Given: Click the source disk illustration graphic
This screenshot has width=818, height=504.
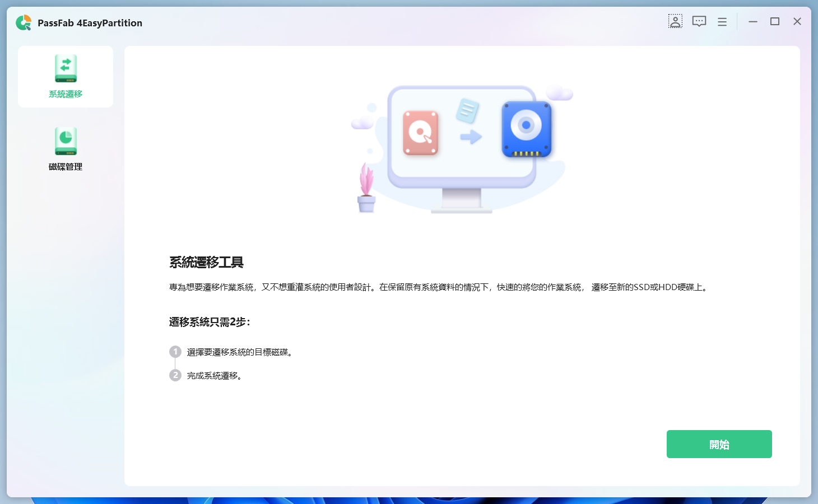Looking at the screenshot, I should tap(421, 133).
